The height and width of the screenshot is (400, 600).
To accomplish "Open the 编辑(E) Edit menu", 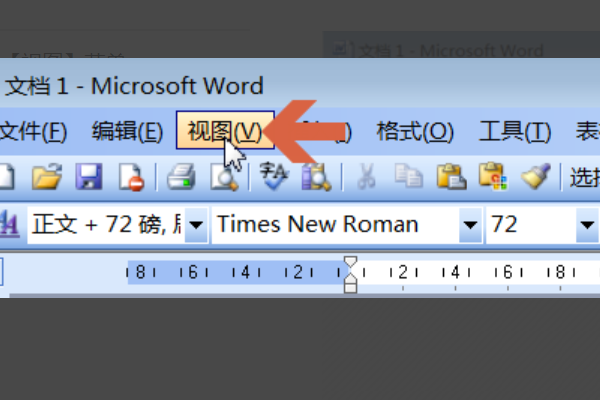I will tap(127, 131).
